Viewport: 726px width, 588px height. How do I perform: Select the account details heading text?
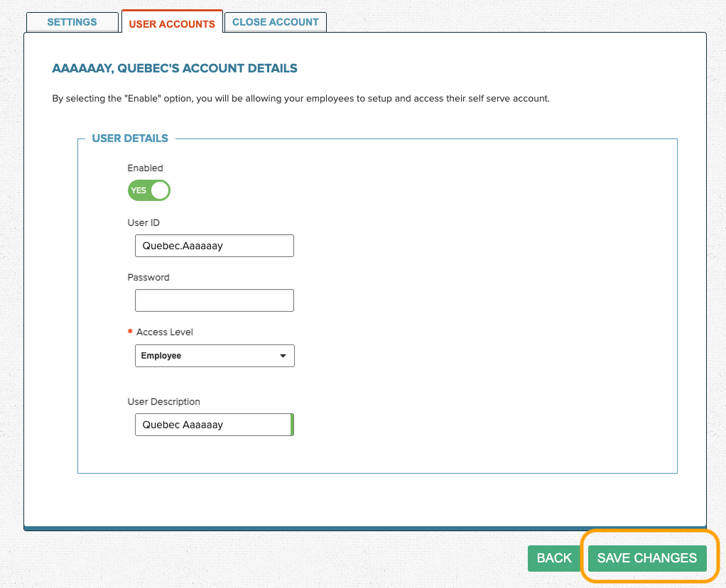coord(175,68)
